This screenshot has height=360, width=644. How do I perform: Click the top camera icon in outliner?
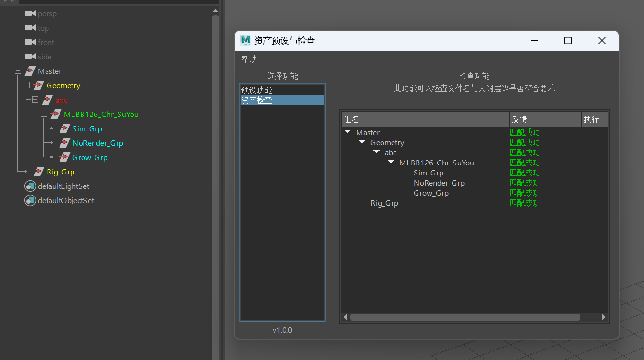click(30, 28)
